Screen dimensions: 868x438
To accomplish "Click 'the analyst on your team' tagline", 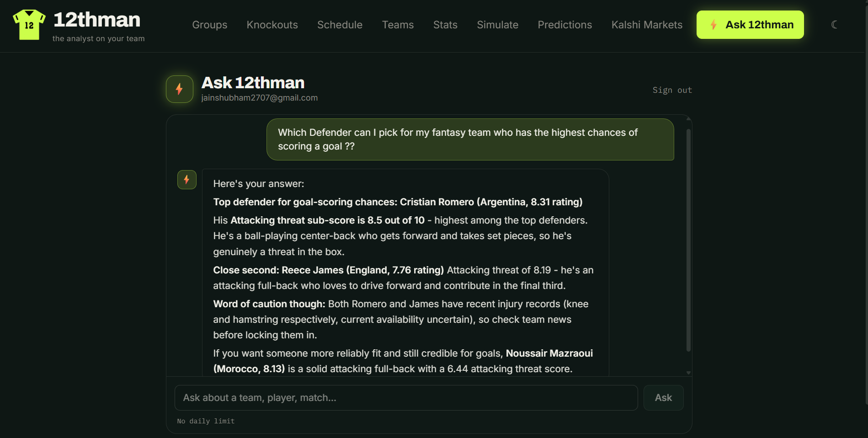I will click(99, 38).
